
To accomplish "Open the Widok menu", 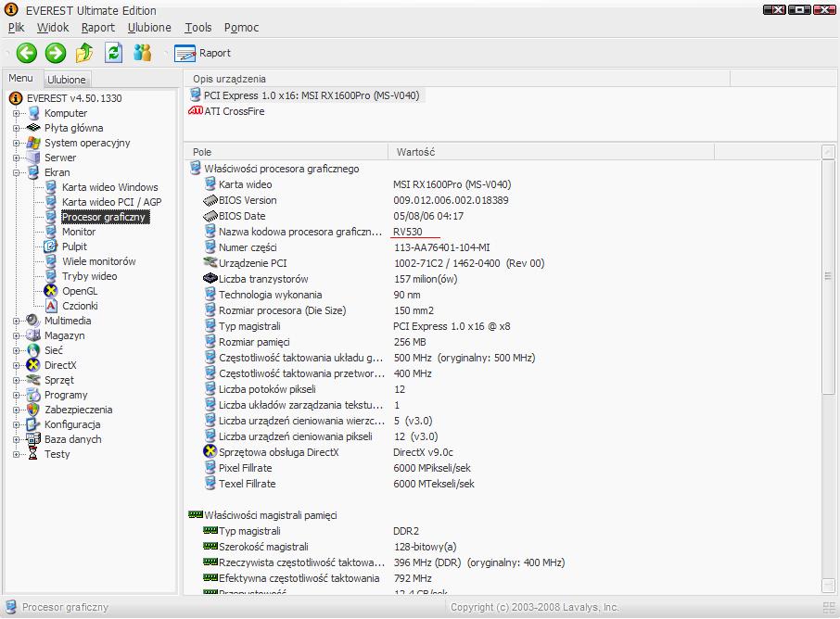I will tap(53, 27).
